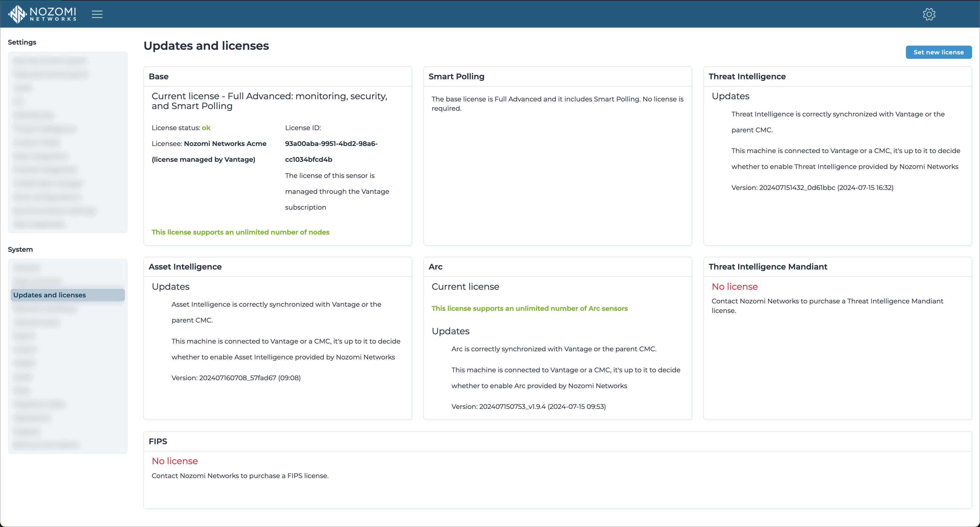The image size is (980, 527).
Task: Click the Asset Intelligence section header
Action: pos(184,266)
